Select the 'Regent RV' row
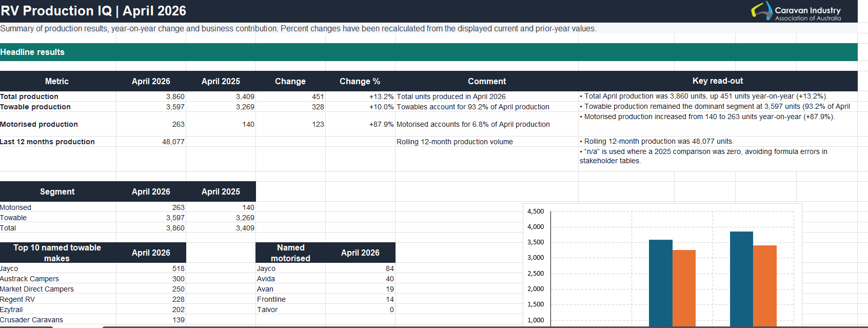Viewport: 868px width, 328px height. point(93,299)
